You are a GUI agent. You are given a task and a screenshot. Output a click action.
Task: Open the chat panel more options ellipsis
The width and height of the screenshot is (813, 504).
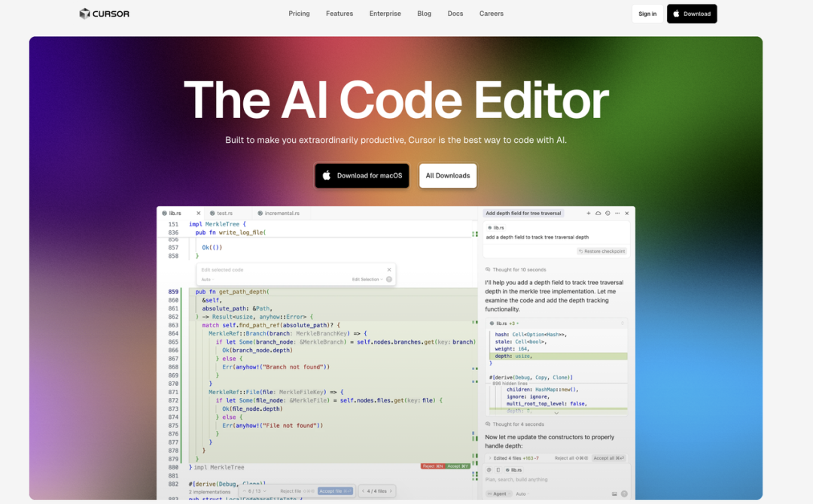(x=617, y=213)
